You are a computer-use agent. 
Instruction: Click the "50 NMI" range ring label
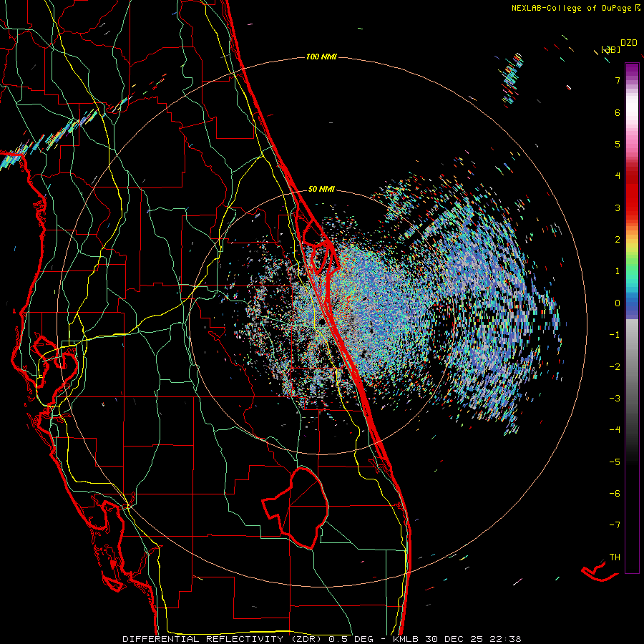321,190
